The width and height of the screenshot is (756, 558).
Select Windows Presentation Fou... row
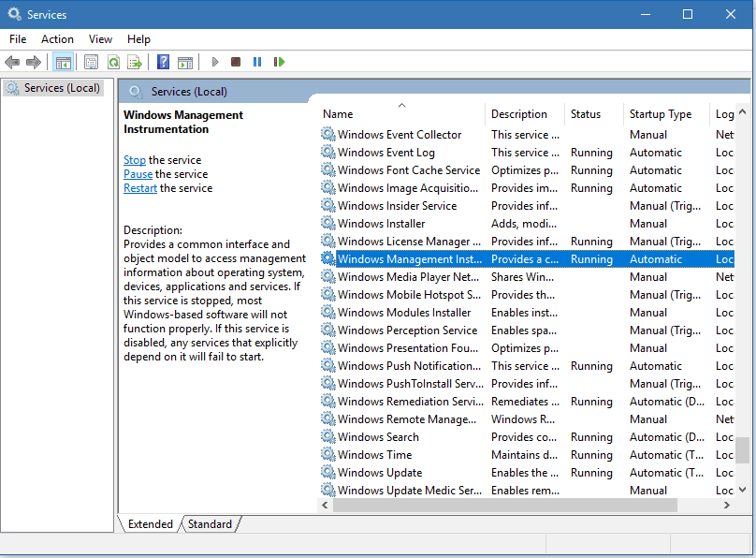[527, 347]
